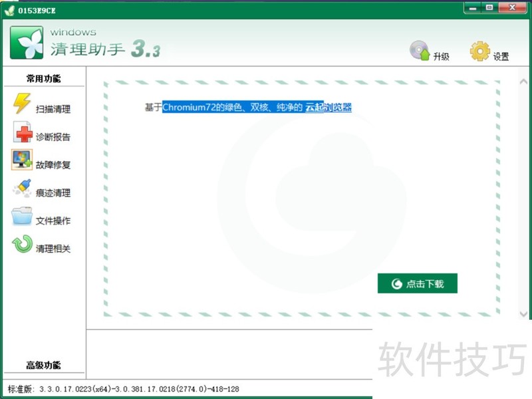Click the 0153E9CE title bar label
532x399 pixels.
point(38,11)
